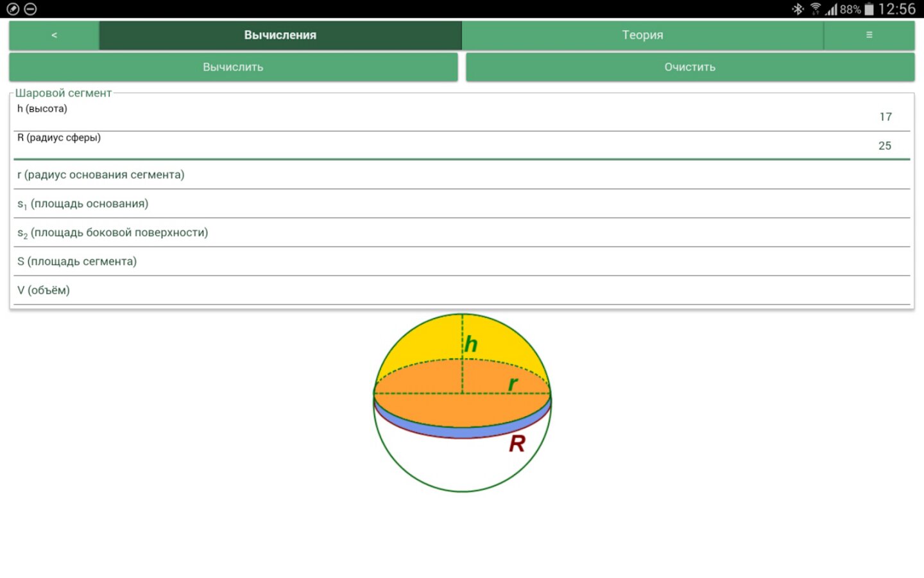Image resolution: width=924 pixels, height=578 pixels.
Task: Tap the spherical segment diagram image
Action: click(462, 403)
